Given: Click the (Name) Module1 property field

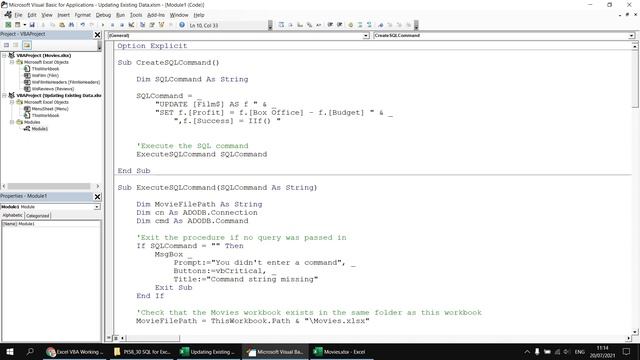Looking at the screenshot, I should (x=51, y=224).
